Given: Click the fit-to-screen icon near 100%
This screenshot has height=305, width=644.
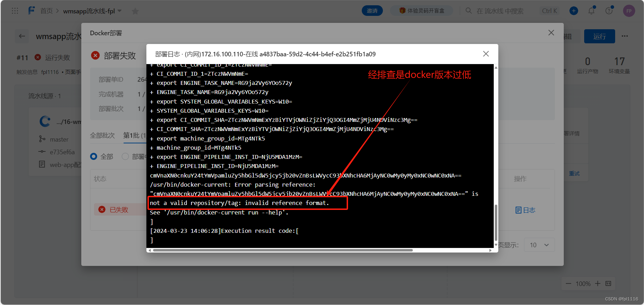Looking at the screenshot, I should click(x=608, y=284).
